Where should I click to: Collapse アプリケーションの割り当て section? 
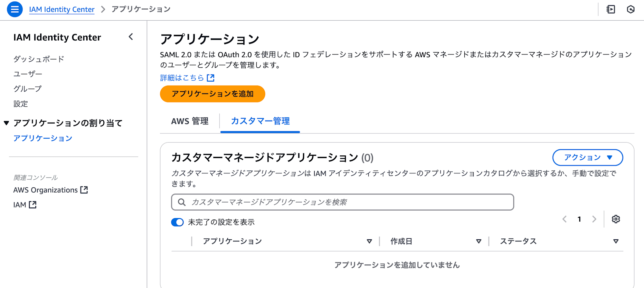[x=6, y=123]
